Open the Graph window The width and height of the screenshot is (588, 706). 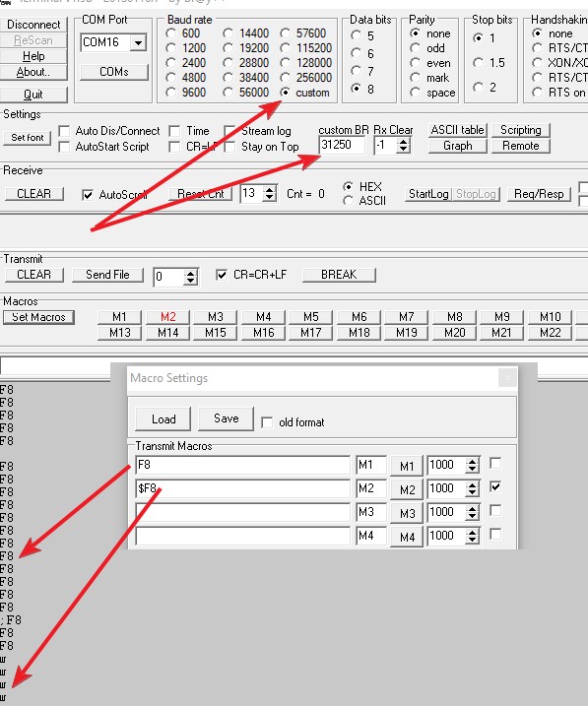(x=457, y=146)
